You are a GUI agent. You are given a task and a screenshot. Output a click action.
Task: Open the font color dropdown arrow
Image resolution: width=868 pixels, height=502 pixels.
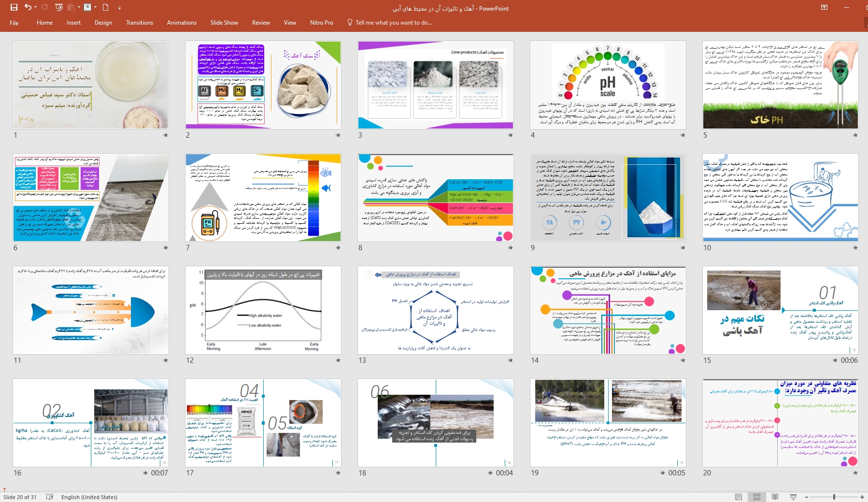pyautogui.click(x=95, y=7)
